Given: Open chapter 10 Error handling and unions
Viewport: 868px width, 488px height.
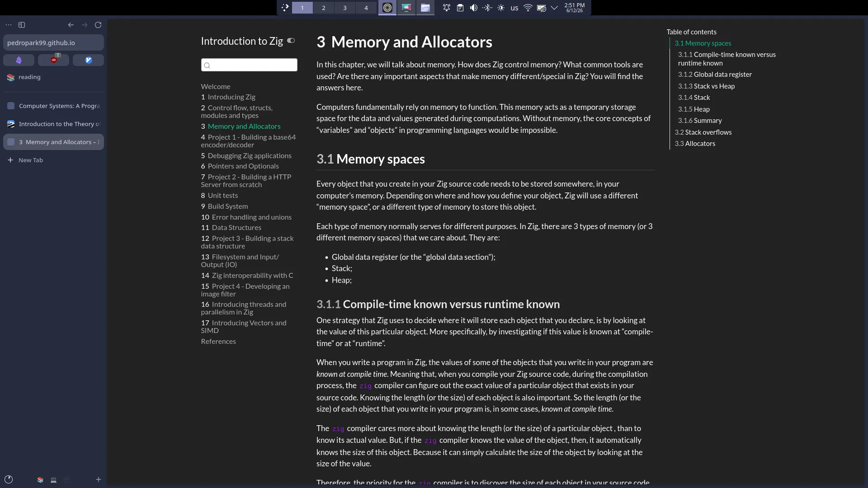Looking at the screenshot, I should pyautogui.click(x=246, y=217).
